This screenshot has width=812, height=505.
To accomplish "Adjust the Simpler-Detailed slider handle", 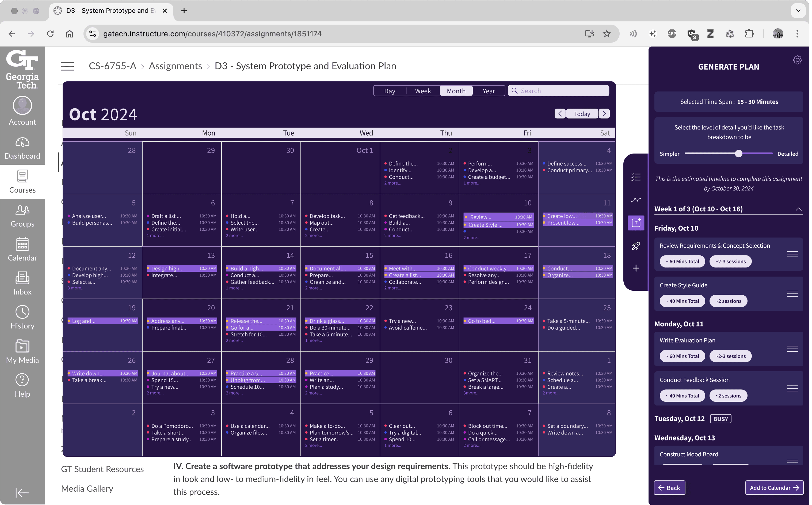I will click(738, 154).
